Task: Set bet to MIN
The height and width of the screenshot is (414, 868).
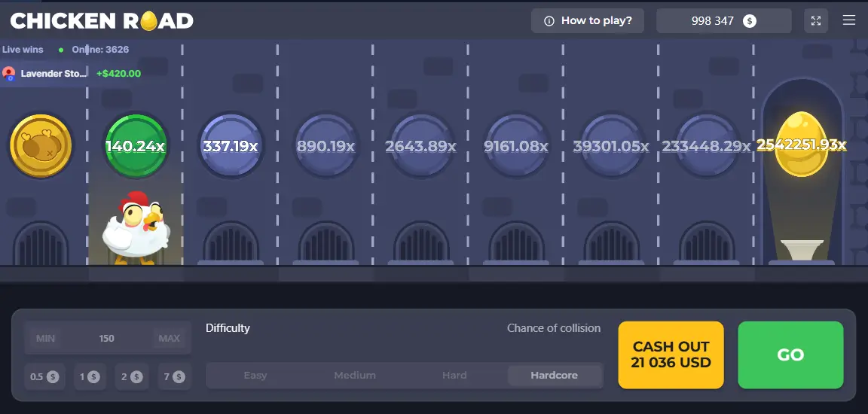Action: point(45,338)
